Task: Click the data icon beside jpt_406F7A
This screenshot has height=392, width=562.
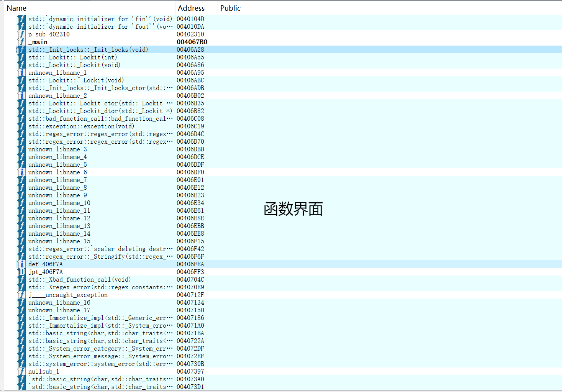Action: [x=21, y=272]
